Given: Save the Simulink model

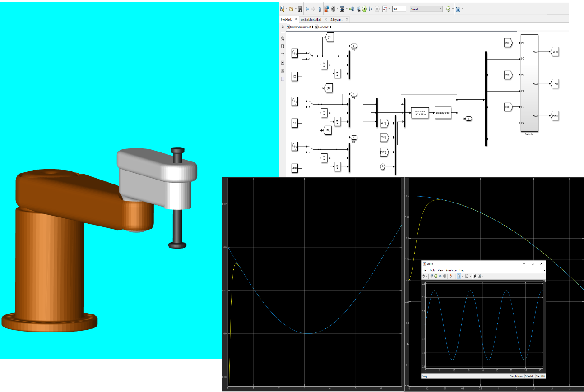Looking at the screenshot, I should tap(300, 9).
